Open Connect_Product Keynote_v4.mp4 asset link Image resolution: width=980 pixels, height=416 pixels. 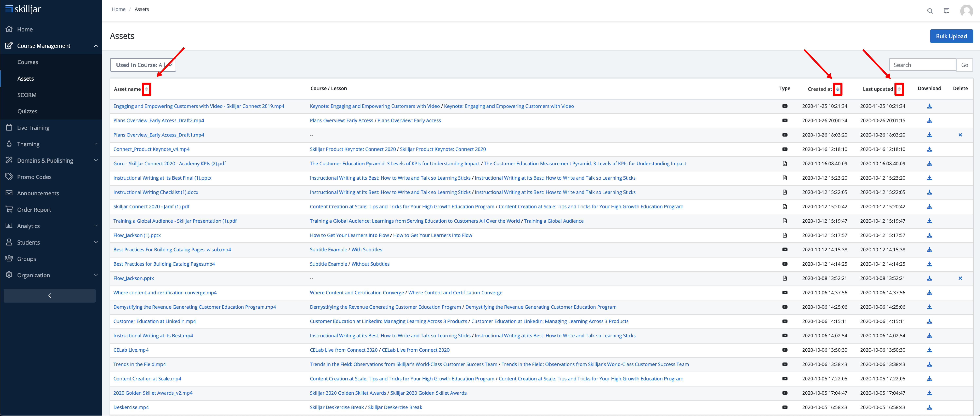click(151, 149)
